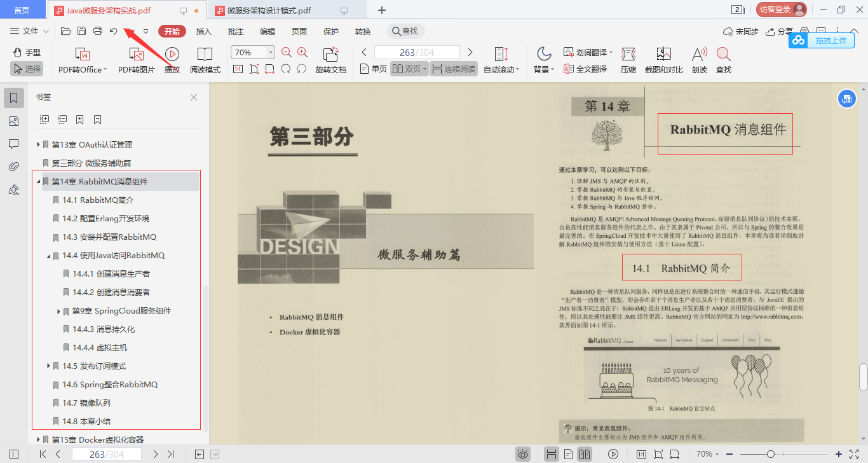Click 旋转文档 rotate document icon
868x463 pixels.
pyautogui.click(x=331, y=61)
